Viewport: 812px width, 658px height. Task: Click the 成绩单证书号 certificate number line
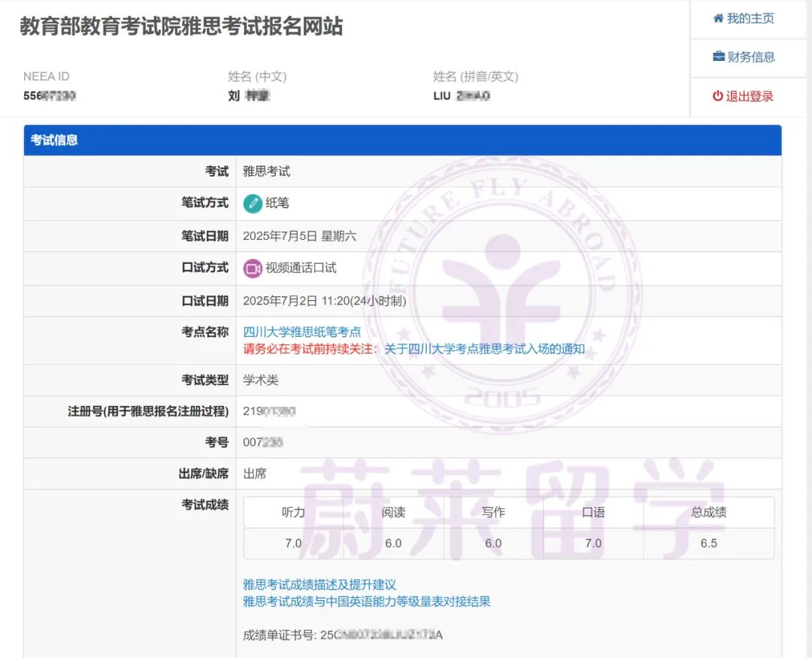(343, 635)
